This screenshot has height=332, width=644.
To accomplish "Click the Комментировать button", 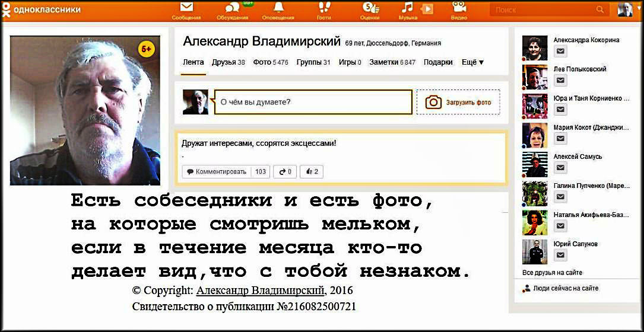I will coord(217,171).
